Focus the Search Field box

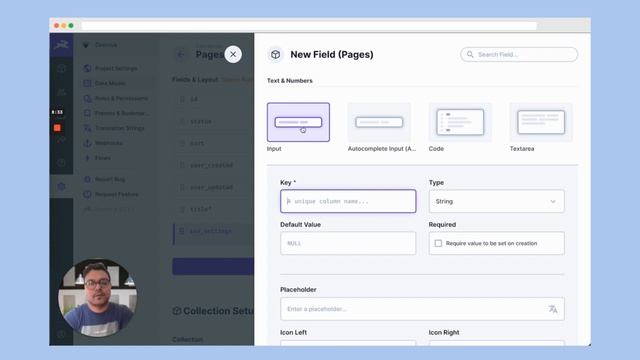(x=519, y=54)
